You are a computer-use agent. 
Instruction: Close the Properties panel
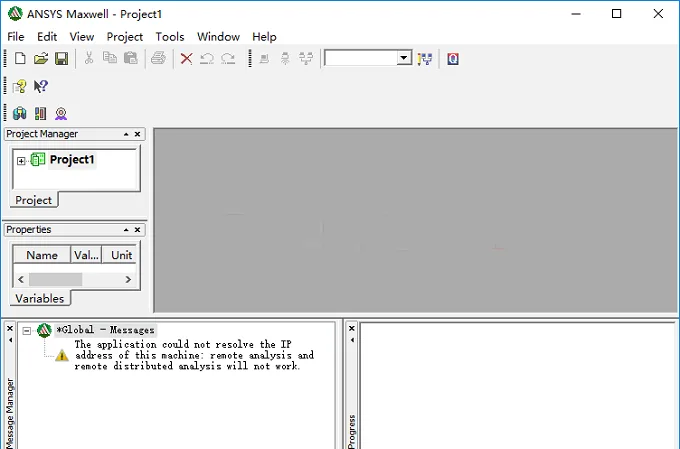(137, 229)
